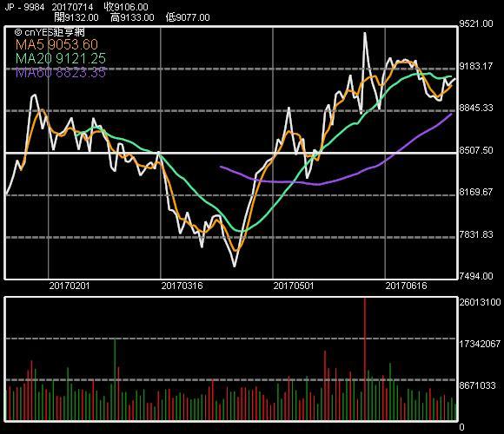Click the JP - 9984 ticker text
The image size is (504, 434).
point(24,7)
